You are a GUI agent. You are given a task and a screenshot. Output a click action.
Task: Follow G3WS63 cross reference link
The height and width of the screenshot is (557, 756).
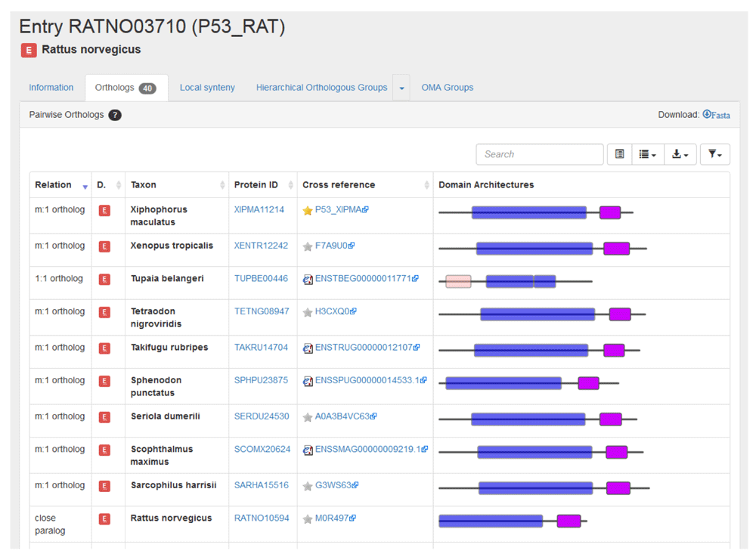click(336, 485)
